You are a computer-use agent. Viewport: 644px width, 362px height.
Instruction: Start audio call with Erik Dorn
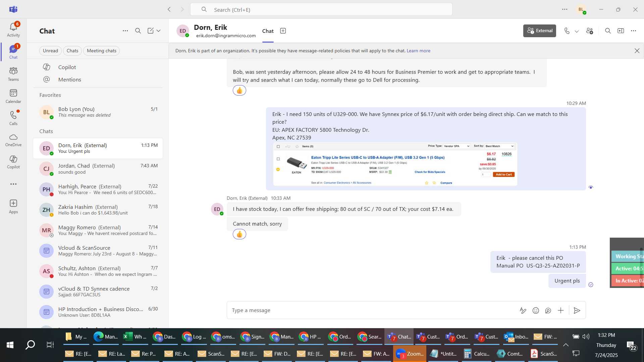click(567, 31)
